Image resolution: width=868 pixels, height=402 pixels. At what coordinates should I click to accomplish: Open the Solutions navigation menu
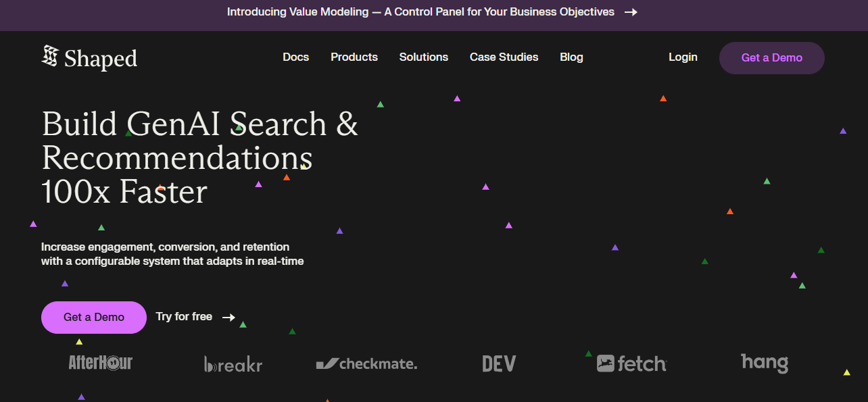(424, 57)
